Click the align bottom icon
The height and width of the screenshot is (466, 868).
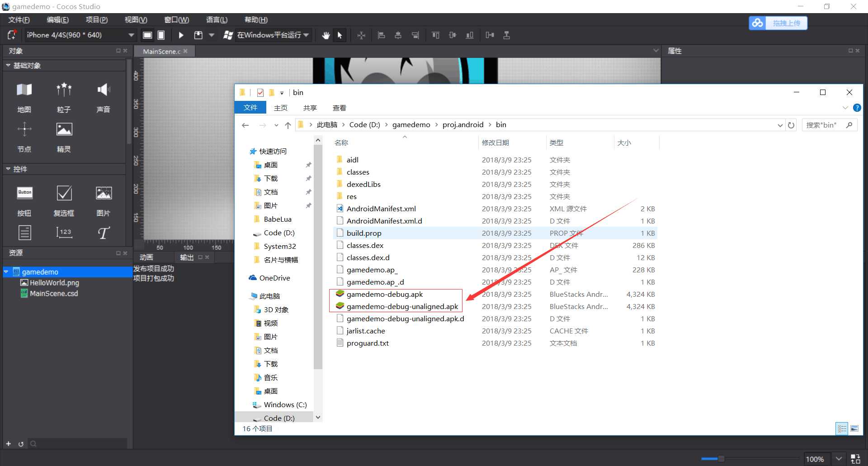(470, 35)
